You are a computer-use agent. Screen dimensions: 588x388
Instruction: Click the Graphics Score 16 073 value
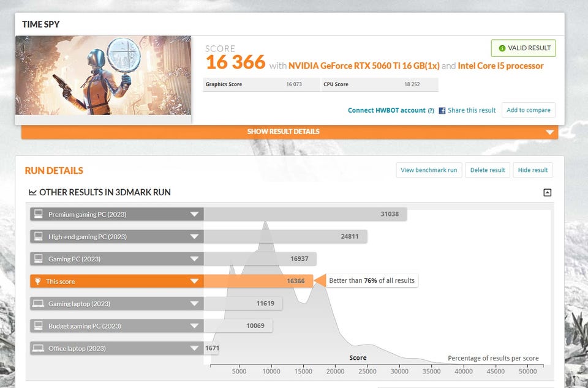tap(294, 84)
